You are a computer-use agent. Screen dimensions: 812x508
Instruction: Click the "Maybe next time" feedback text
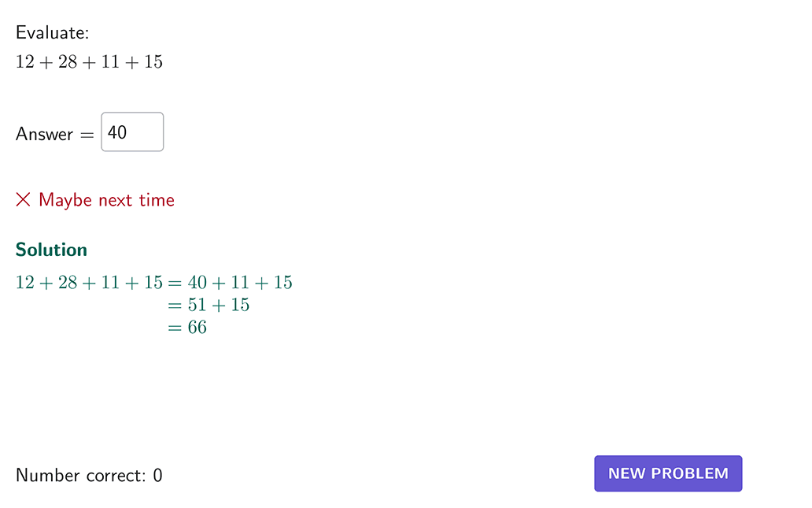[x=106, y=200]
